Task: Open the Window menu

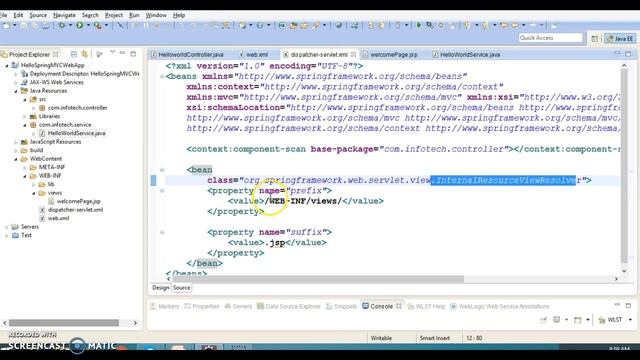Action: (x=156, y=15)
